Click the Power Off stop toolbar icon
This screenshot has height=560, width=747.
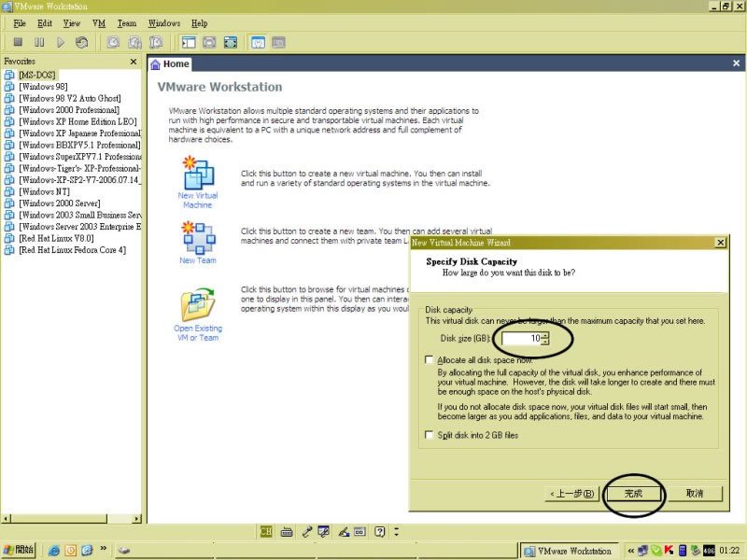click(18, 42)
